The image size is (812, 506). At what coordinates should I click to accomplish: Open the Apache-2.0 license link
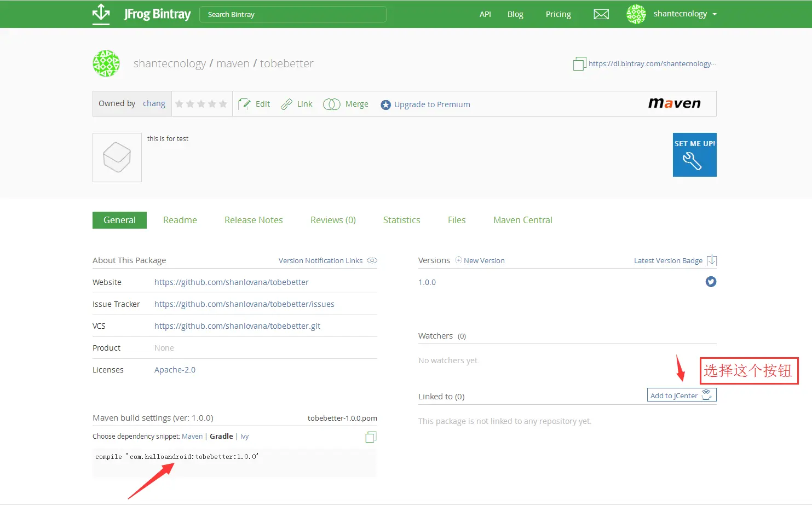click(175, 370)
